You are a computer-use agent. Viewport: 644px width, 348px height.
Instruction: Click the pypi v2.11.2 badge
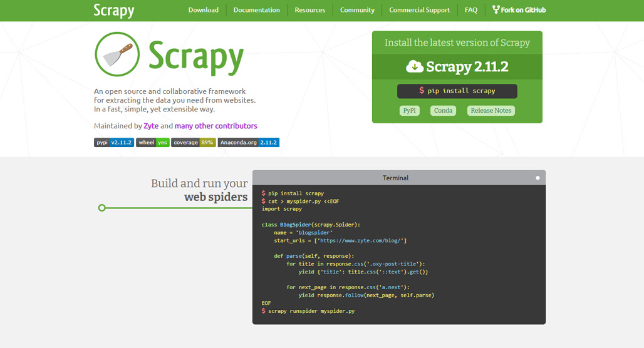tap(114, 143)
